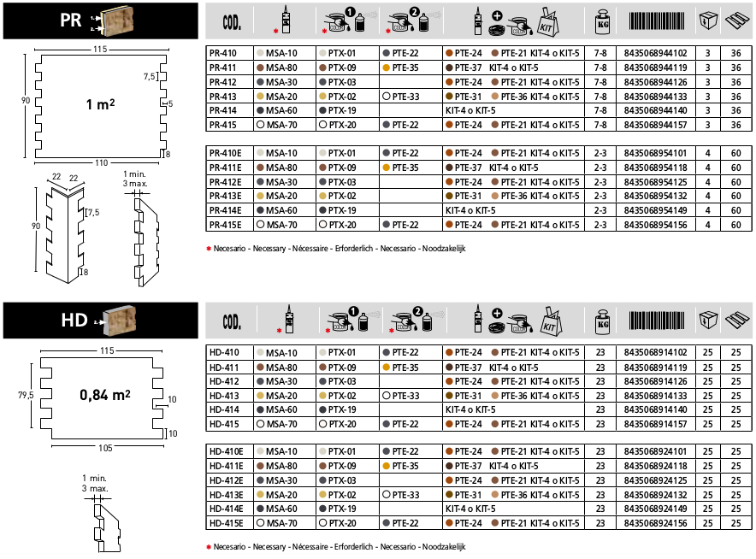Click the stone panel thumbnail beside the PR title
The image size is (756, 559).
pos(119,21)
